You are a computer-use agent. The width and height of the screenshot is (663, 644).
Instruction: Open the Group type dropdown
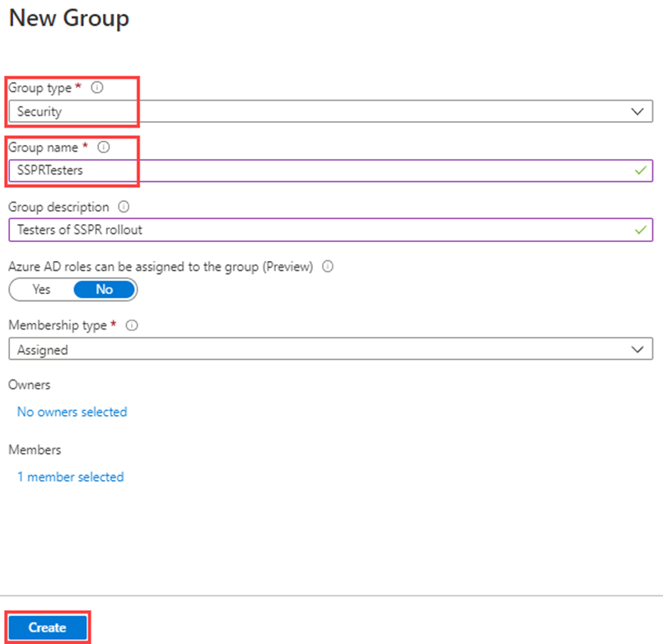tap(329, 111)
